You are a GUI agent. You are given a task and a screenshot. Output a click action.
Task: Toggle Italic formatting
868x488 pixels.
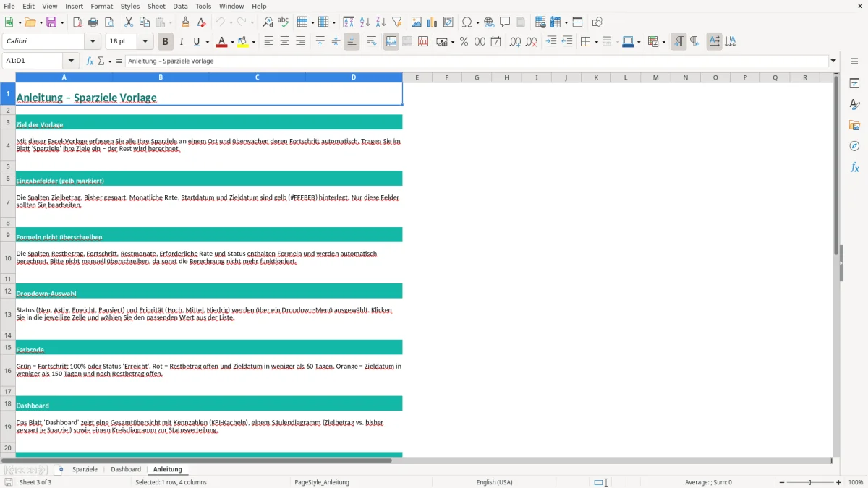[x=182, y=42]
